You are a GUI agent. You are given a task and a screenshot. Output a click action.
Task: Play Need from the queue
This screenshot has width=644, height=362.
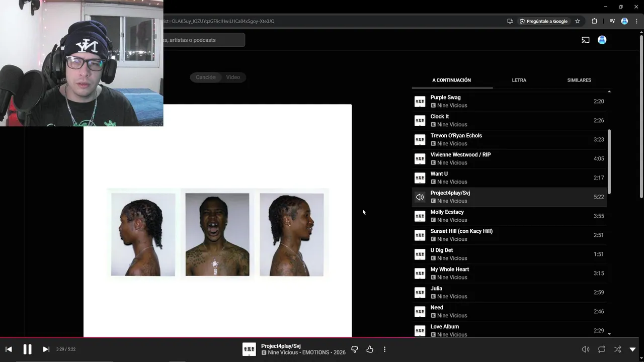pyautogui.click(x=509, y=311)
